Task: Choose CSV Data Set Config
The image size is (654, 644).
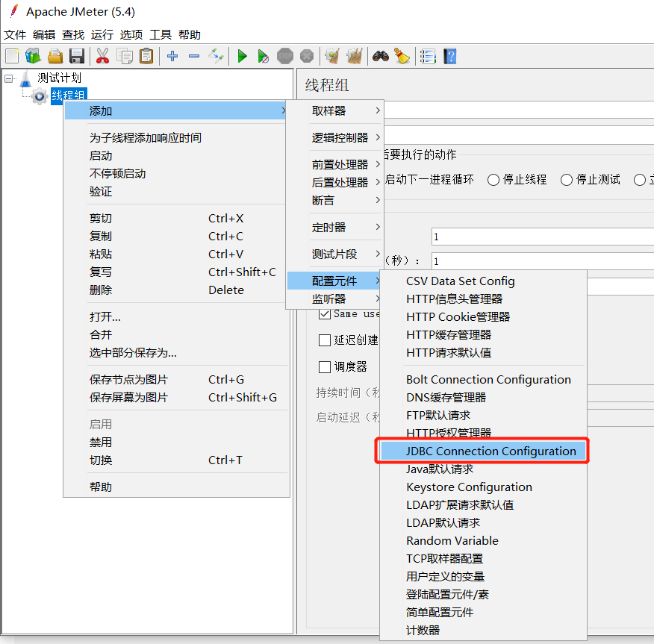Action: [483, 281]
